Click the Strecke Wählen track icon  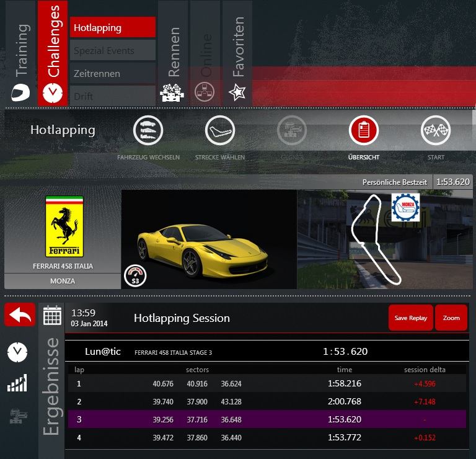pyautogui.click(x=220, y=130)
